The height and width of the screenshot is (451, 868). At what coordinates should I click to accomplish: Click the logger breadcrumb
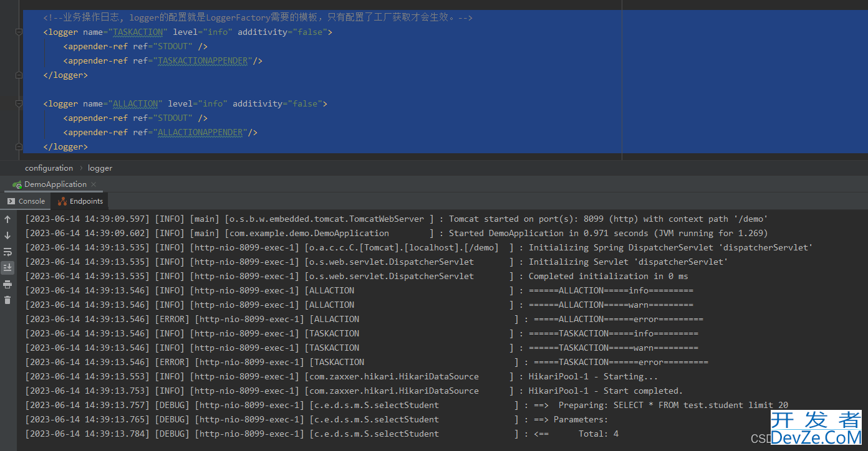(100, 168)
